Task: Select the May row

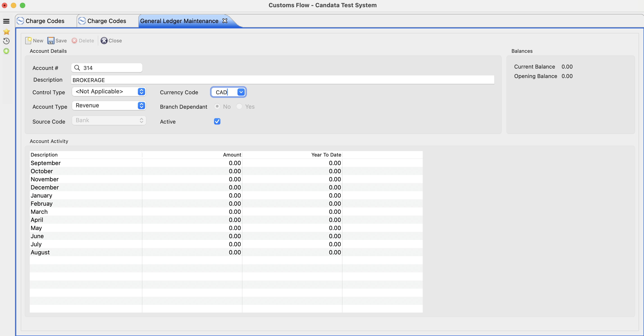Action: pyautogui.click(x=226, y=228)
